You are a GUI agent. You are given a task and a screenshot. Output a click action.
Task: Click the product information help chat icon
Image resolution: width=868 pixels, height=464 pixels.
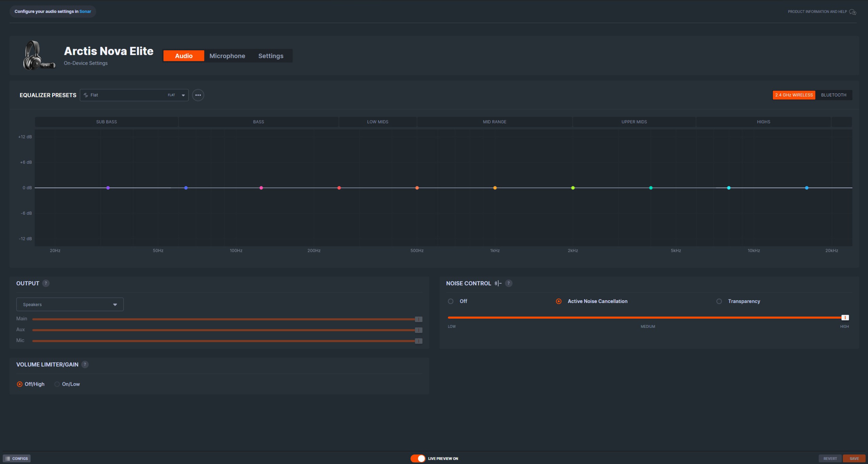pos(852,12)
